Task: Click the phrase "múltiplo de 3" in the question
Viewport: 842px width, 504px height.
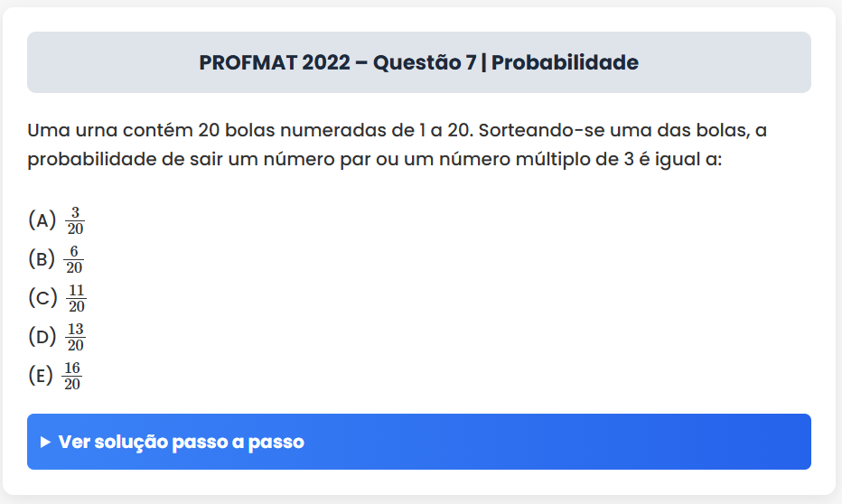Action: 576,161
